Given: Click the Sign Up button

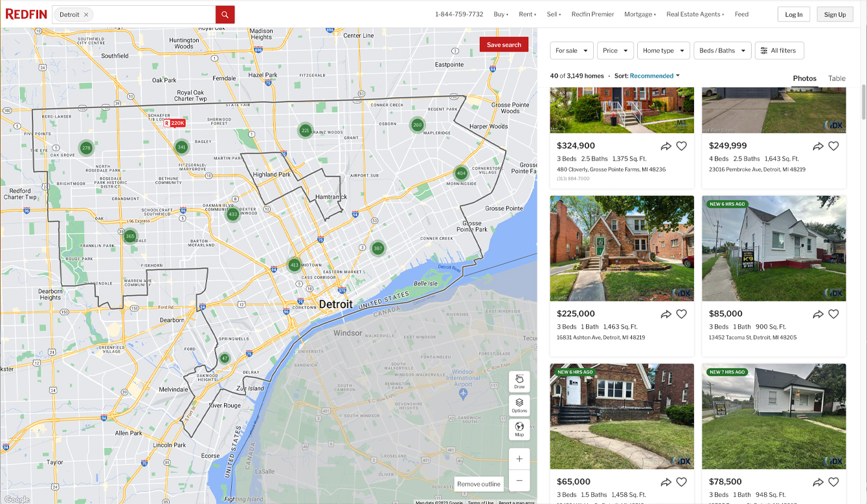Looking at the screenshot, I should pyautogui.click(x=835, y=14).
